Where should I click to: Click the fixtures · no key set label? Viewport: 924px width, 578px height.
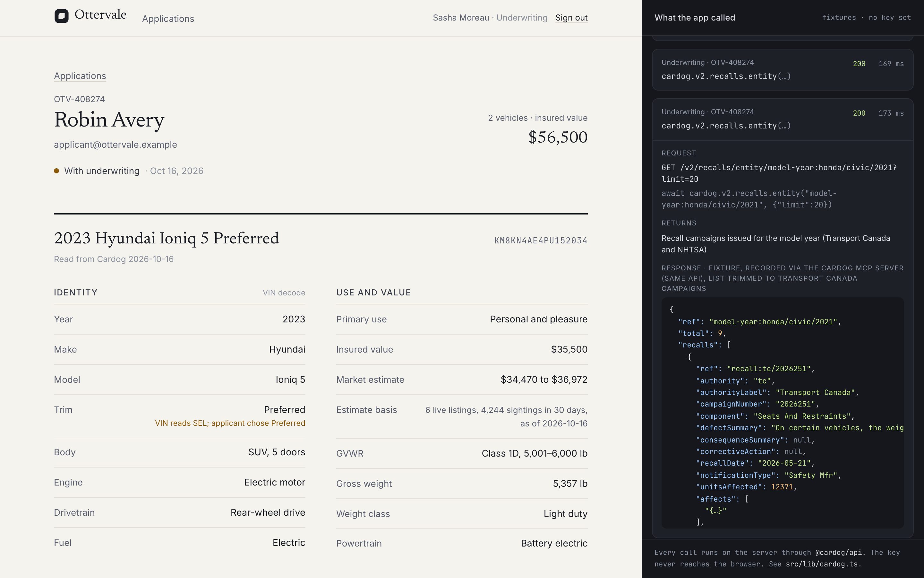point(866,18)
